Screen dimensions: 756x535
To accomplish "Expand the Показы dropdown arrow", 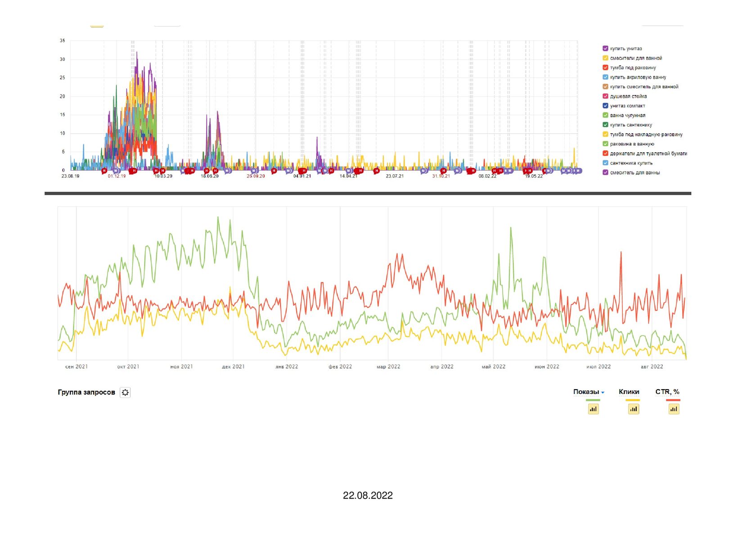I will pyautogui.click(x=603, y=393).
